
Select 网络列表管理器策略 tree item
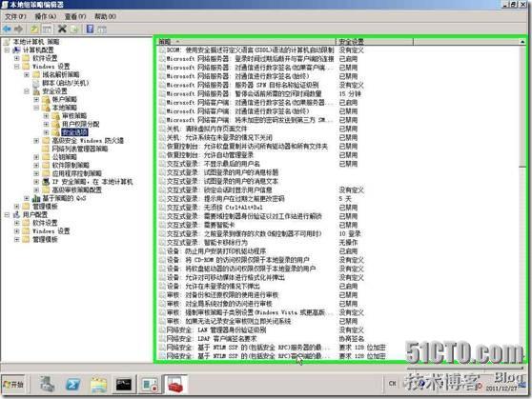coord(80,149)
